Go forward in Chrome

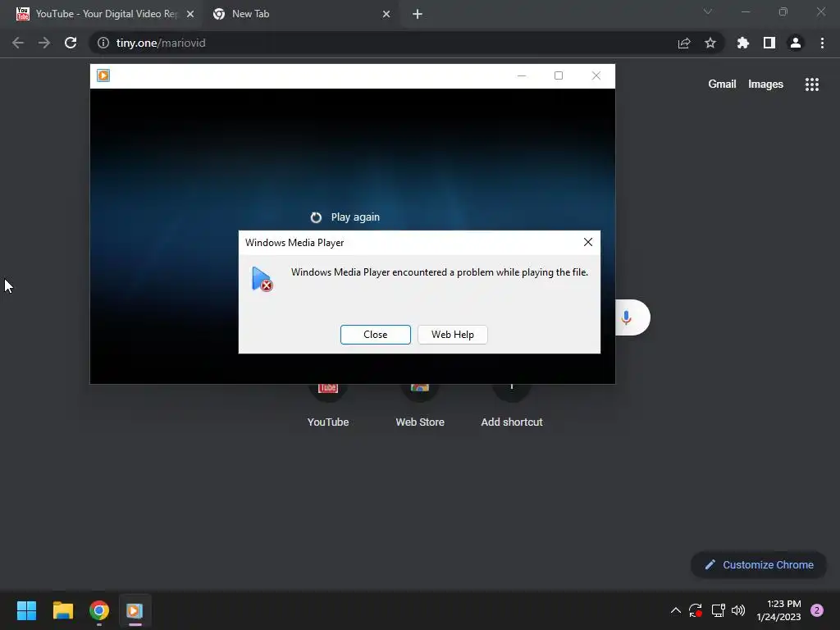[x=44, y=43]
